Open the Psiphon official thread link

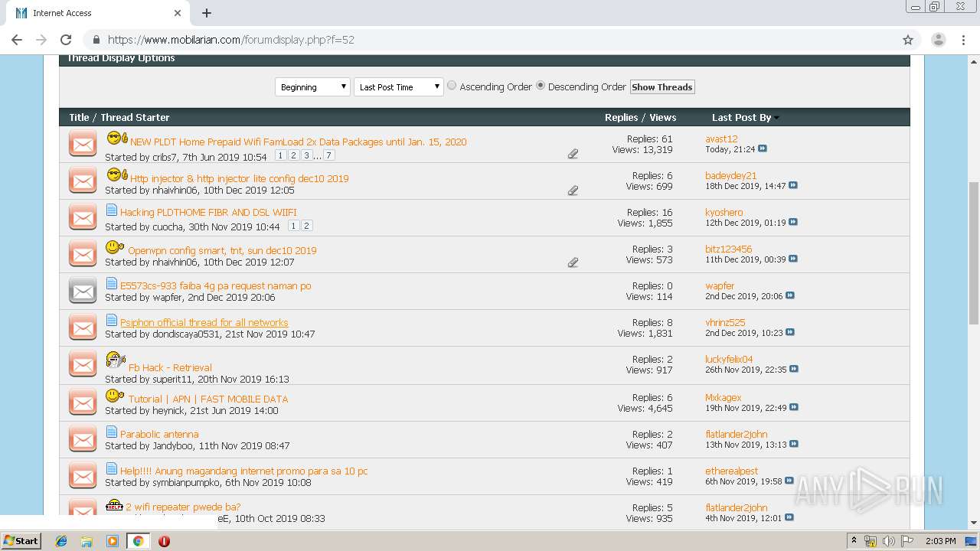[204, 322]
